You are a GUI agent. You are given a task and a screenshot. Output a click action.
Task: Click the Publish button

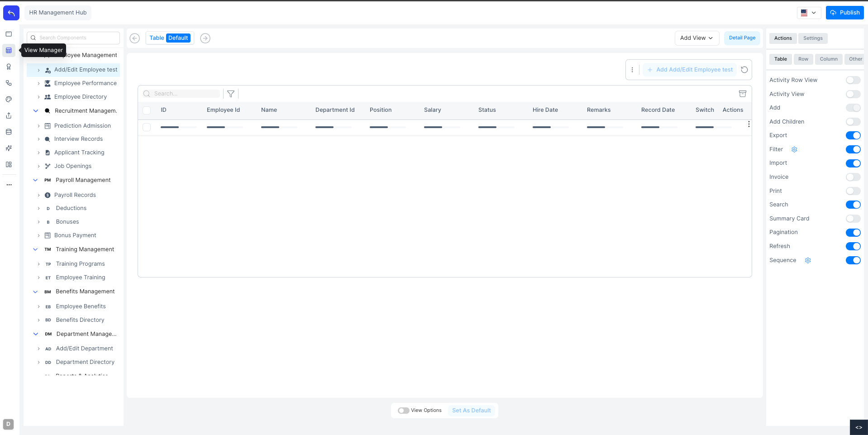[x=844, y=13]
